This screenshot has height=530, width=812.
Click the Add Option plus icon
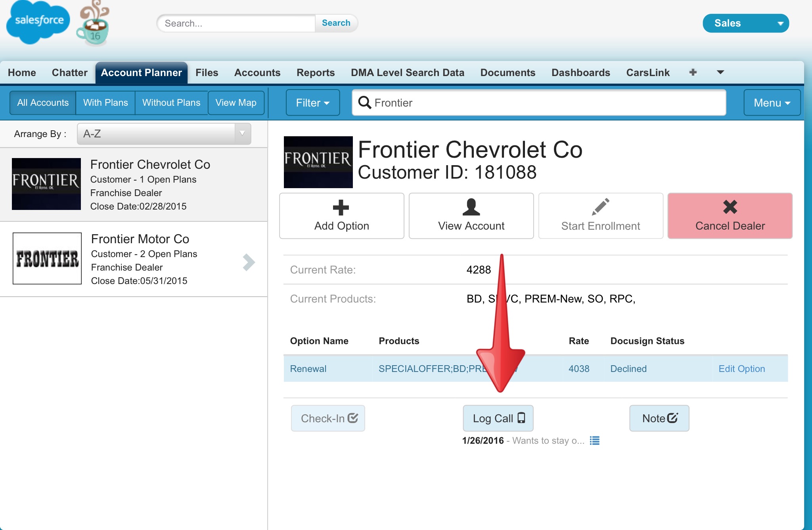341,207
